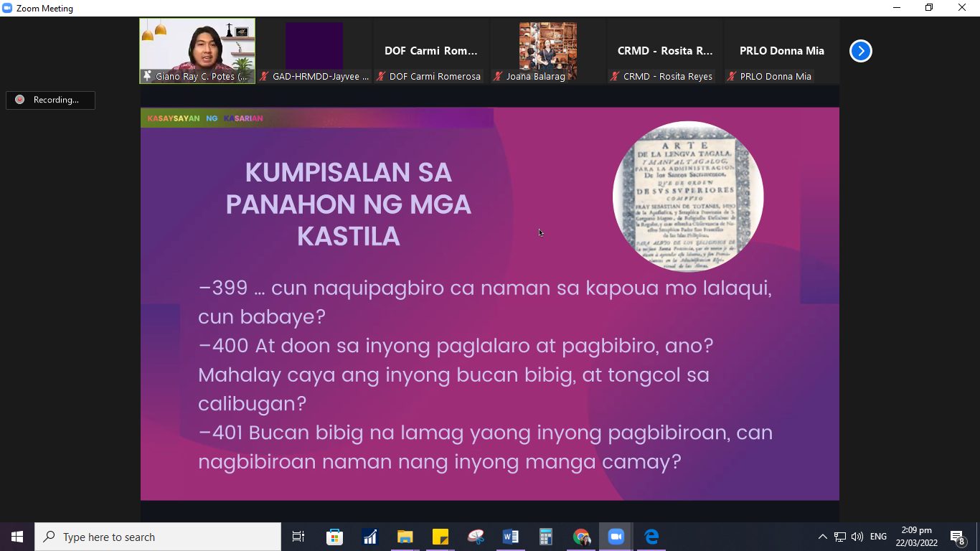
Task: Open Task View from taskbar
Action: 298,537
